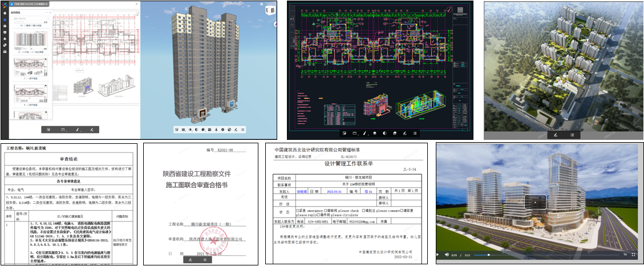The height and width of the screenshot is (266, 644).
Task: Start the walking person mode in the 3D toolbar
Action: [x=216, y=130]
